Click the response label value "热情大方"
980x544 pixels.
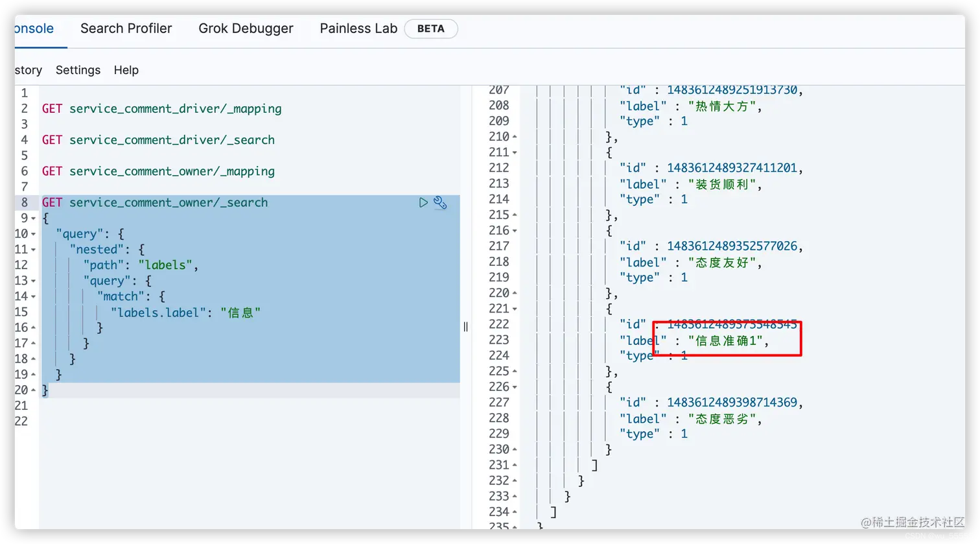point(721,106)
